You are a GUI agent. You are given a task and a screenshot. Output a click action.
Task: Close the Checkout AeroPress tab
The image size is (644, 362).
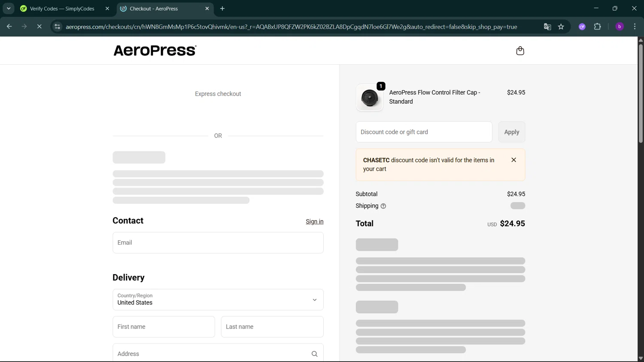pos(207,9)
